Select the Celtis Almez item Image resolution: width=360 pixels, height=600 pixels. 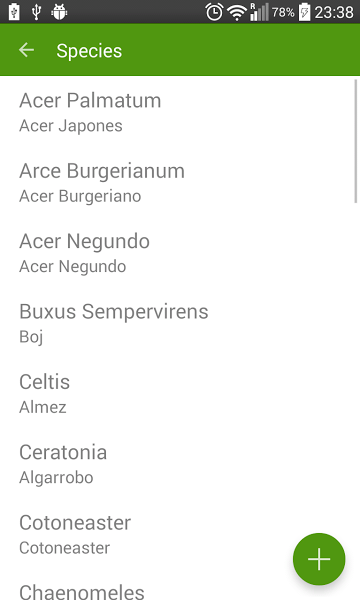click(x=180, y=393)
